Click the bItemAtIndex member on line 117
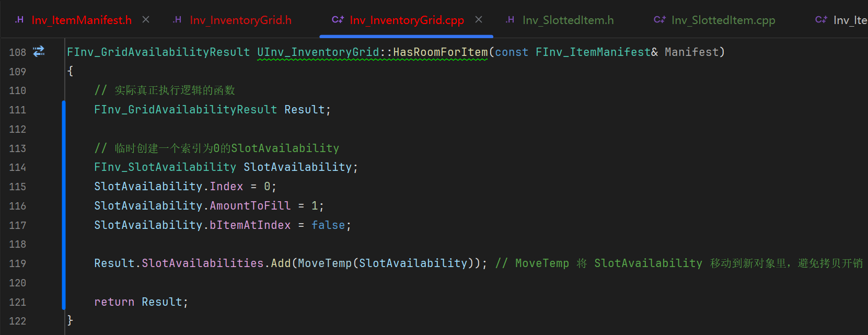 (x=250, y=225)
